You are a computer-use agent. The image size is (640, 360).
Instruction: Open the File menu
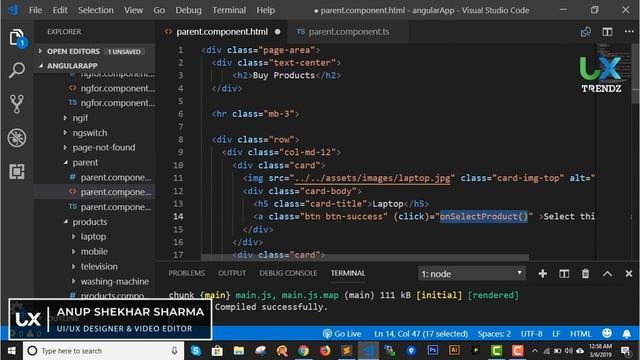(x=35, y=10)
